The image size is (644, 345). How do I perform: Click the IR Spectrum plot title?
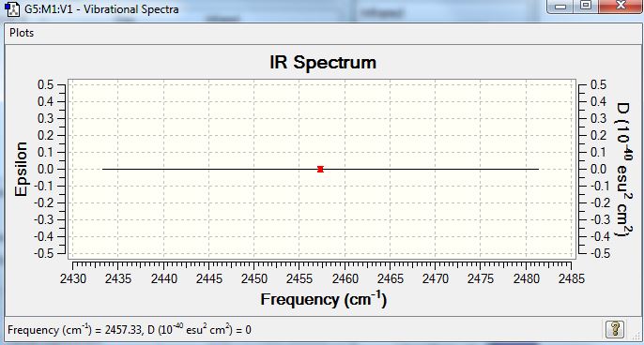(323, 63)
